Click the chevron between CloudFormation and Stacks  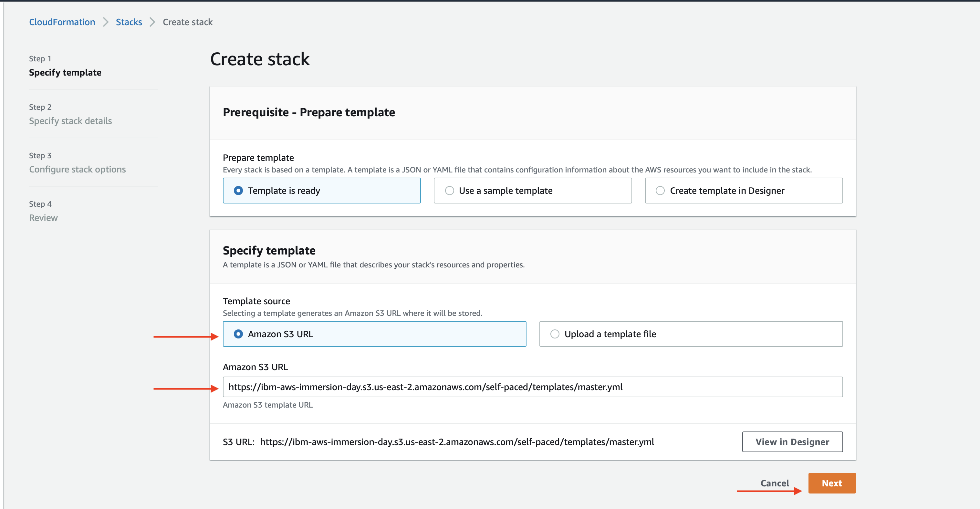pos(106,22)
